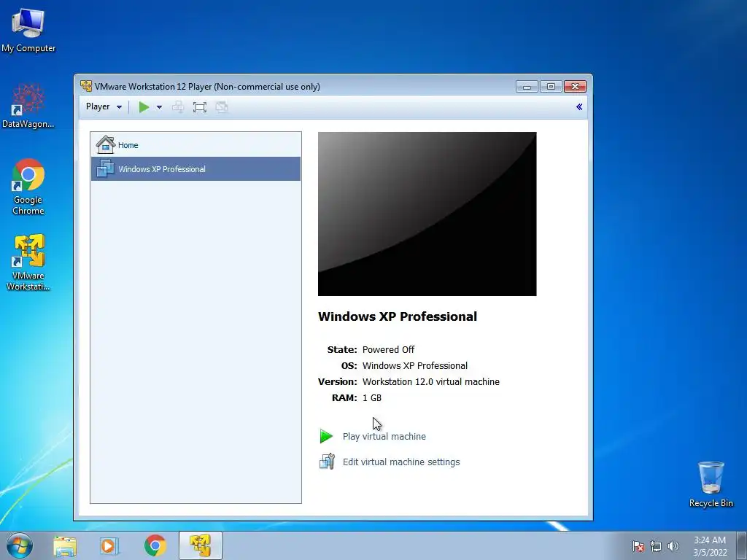Click the Send Ctrl+Alt+Del toolbar icon
The height and width of the screenshot is (560, 747).
[x=178, y=106]
